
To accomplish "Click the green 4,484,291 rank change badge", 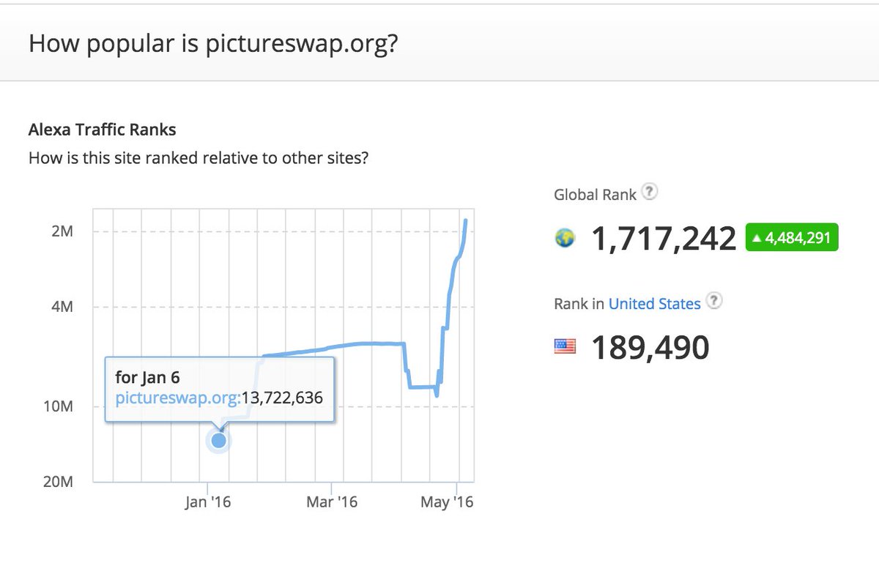I will click(x=792, y=238).
